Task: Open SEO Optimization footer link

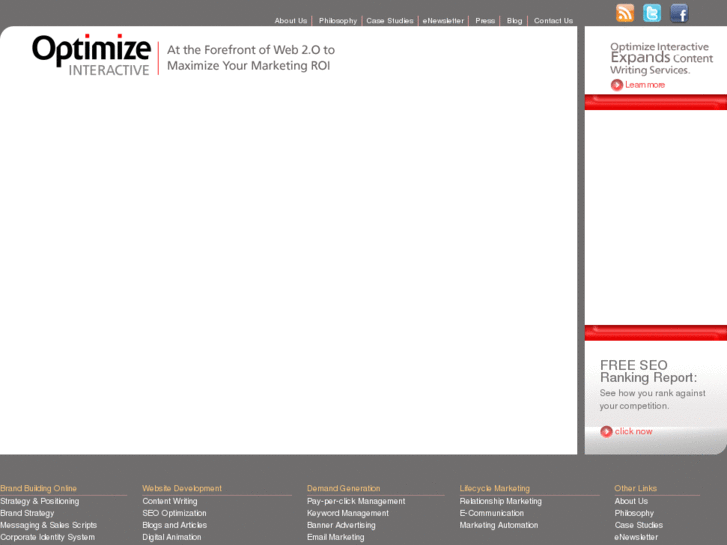Action: (174, 513)
